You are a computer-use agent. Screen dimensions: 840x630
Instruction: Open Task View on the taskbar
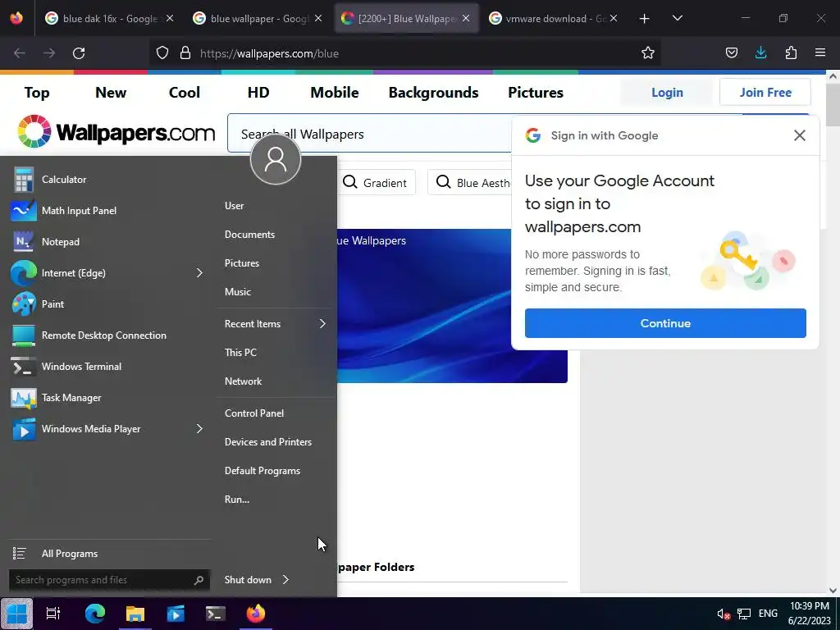53,614
